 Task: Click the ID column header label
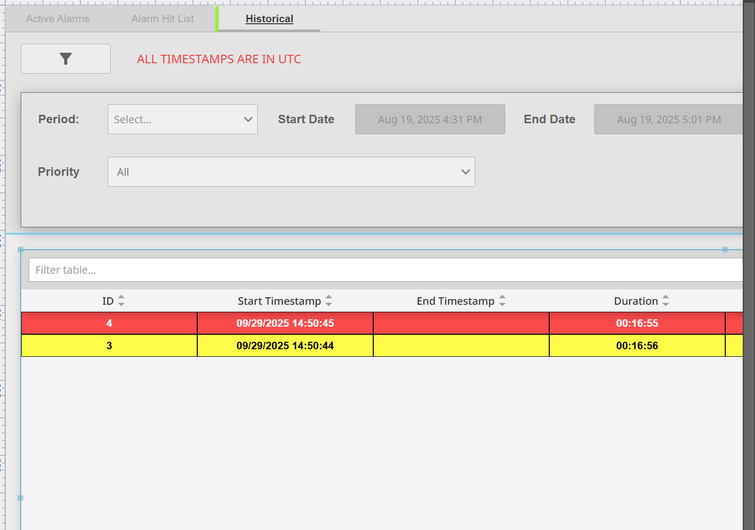107,301
